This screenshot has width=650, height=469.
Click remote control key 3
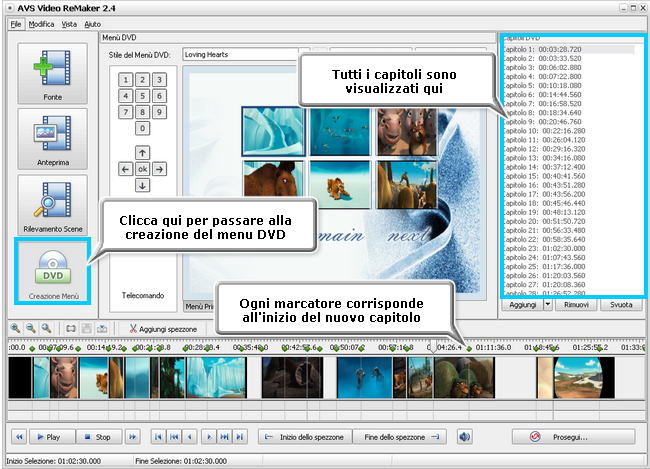coord(159,80)
